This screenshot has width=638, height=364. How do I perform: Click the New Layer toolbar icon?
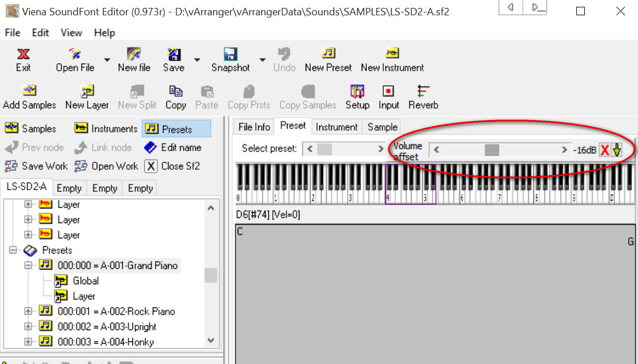tap(87, 91)
